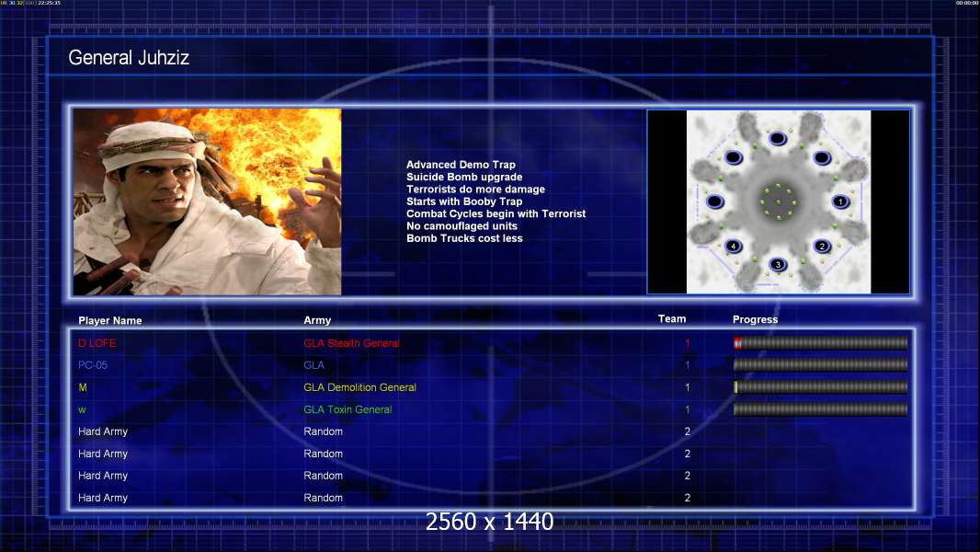Click General Juhziz's portrait image
The image size is (980, 552).
pos(207,201)
